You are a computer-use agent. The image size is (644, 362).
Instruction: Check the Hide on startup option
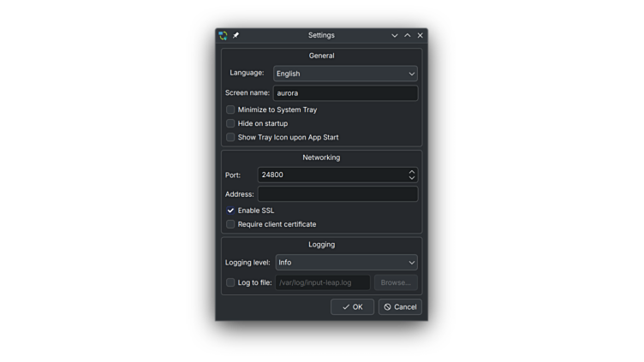tap(230, 123)
